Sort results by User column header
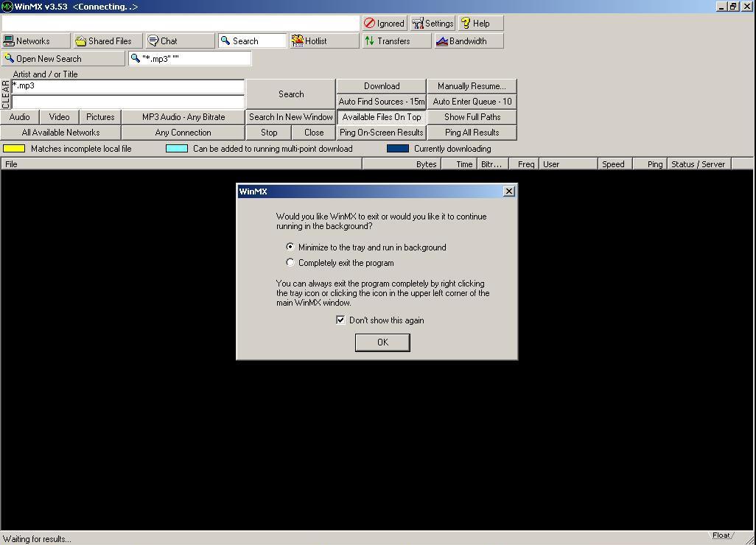The height and width of the screenshot is (545, 756). [x=568, y=164]
